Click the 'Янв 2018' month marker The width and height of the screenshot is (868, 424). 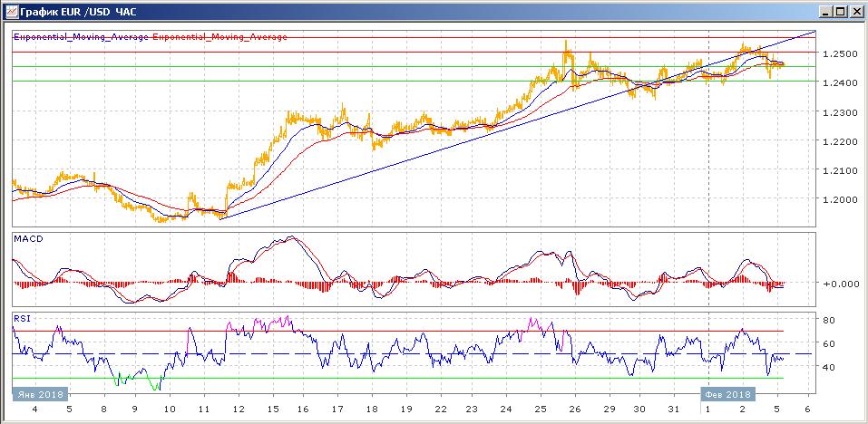coord(41,394)
